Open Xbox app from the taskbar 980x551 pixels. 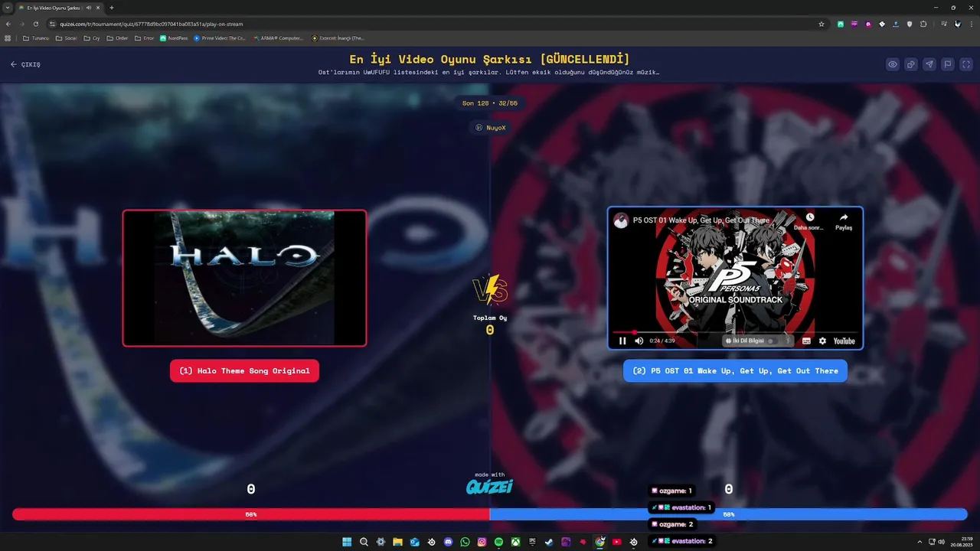(515, 542)
